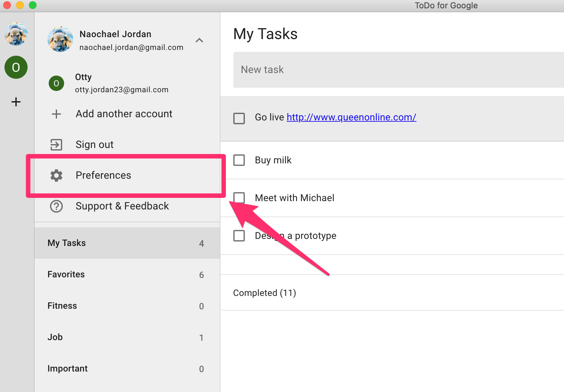Viewport: 564px width, 392px height.
Task: Select the green O avatar in the sidebar
Action: (x=16, y=67)
